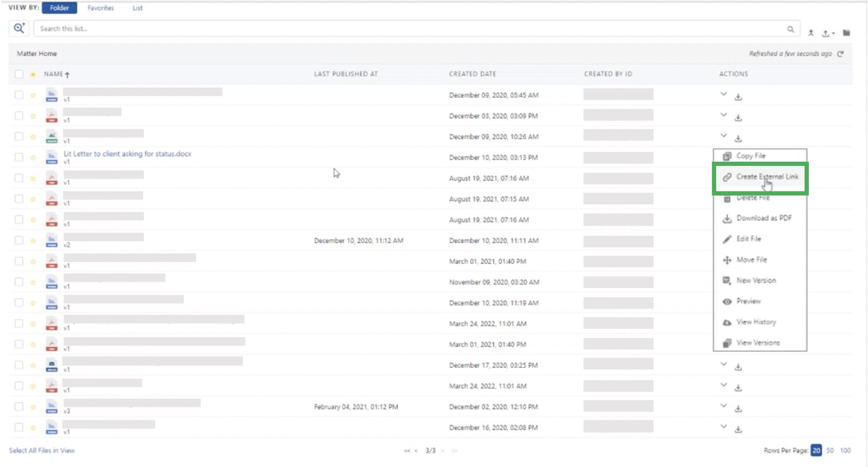Click the advanced search magnifier icon

click(19, 28)
